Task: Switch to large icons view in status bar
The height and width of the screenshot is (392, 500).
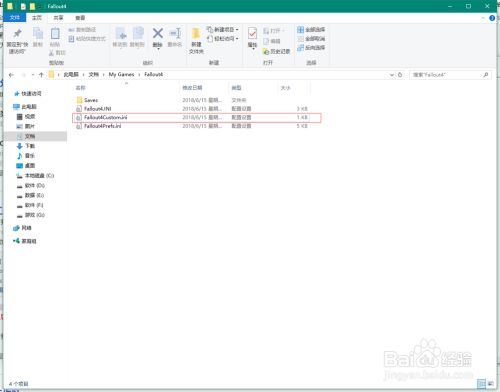Action: pyautogui.click(x=490, y=384)
